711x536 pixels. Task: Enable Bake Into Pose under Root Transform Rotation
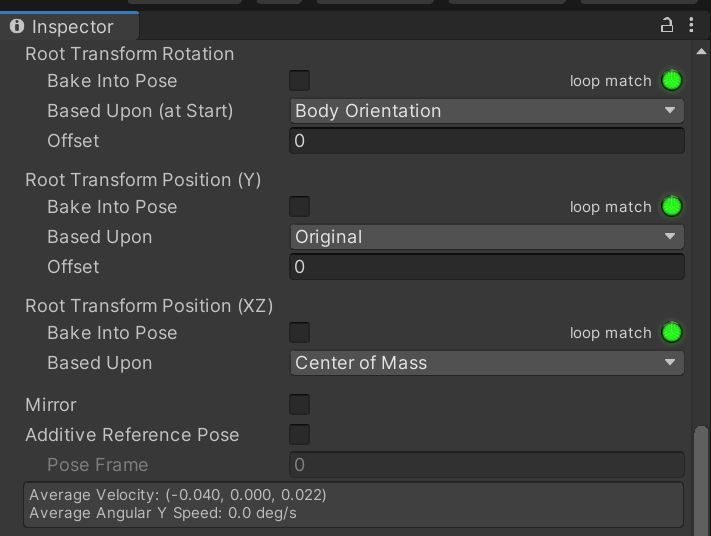tap(300, 81)
